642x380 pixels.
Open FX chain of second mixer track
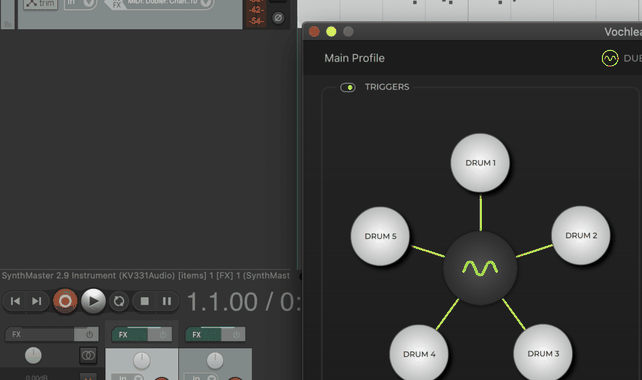tap(203, 335)
